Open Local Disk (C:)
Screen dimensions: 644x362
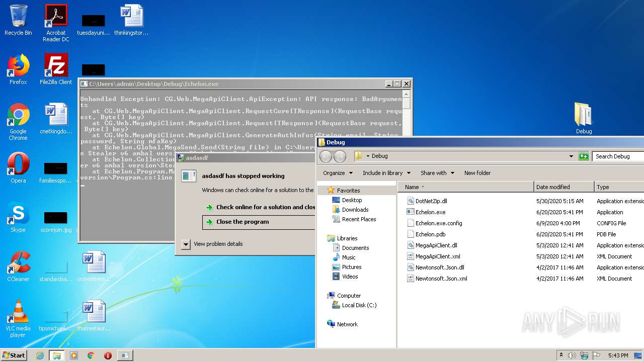coord(359,305)
